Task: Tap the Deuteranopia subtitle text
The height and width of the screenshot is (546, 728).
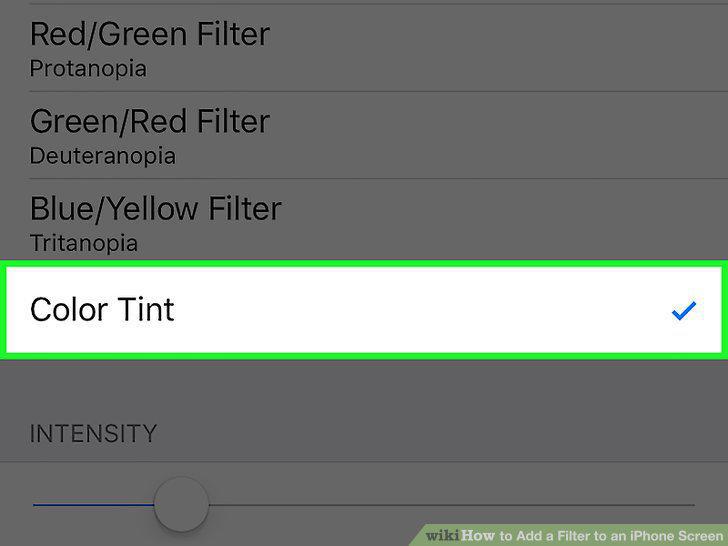Action: tap(103, 156)
